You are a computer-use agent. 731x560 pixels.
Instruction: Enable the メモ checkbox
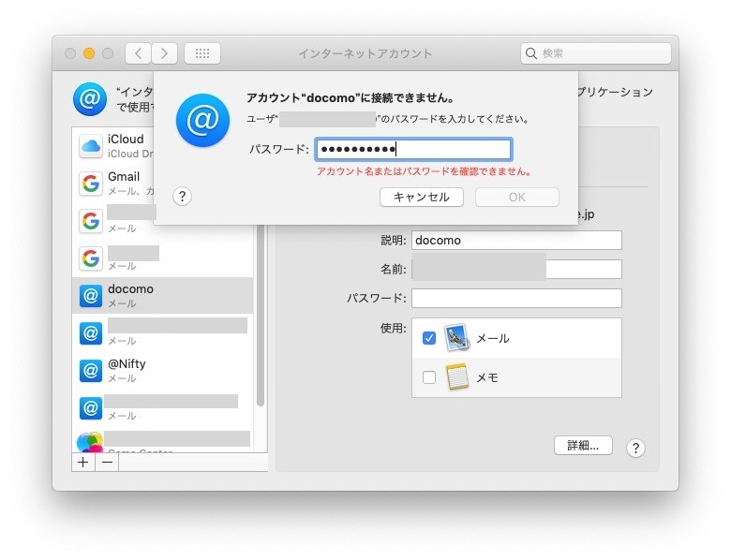click(429, 376)
